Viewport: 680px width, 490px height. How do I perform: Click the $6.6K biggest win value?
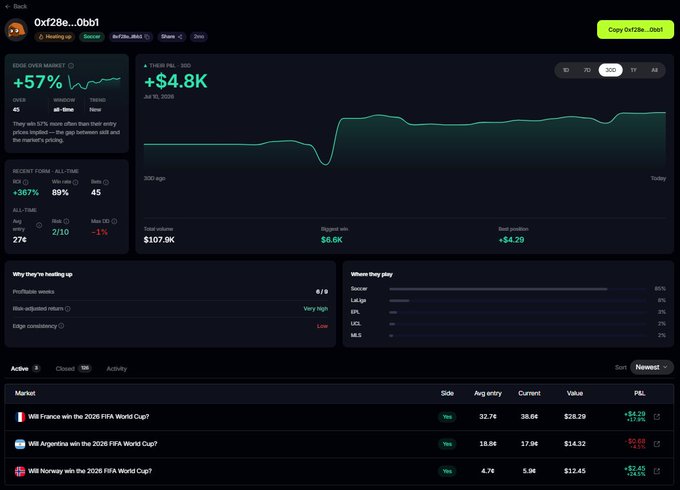332,240
